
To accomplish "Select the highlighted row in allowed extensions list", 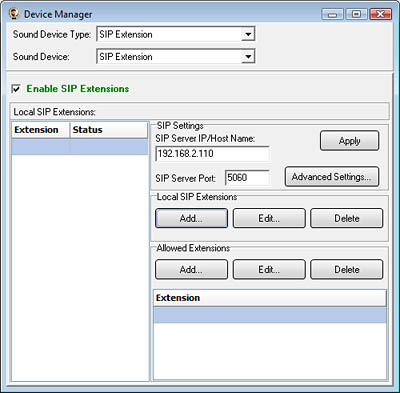I will tap(270, 315).
